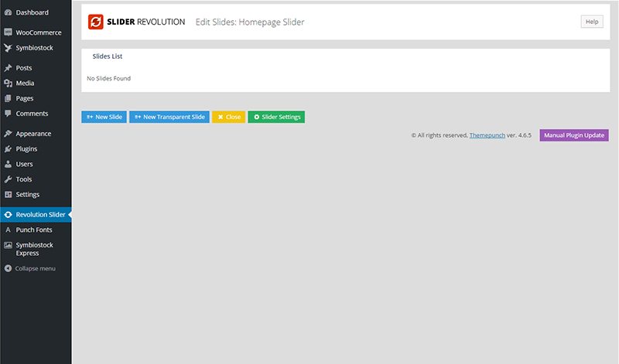The height and width of the screenshot is (364, 619).
Task: Open the Tools menu label
Action: click(24, 179)
